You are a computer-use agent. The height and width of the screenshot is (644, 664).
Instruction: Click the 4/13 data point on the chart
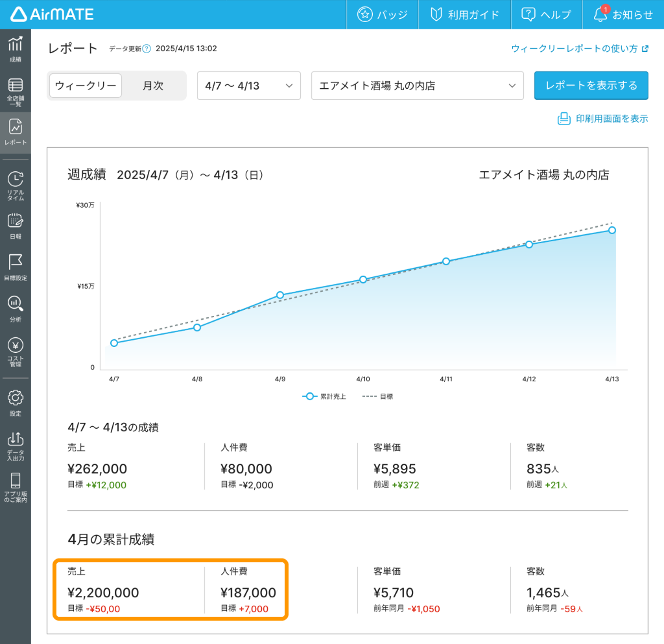(x=612, y=230)
